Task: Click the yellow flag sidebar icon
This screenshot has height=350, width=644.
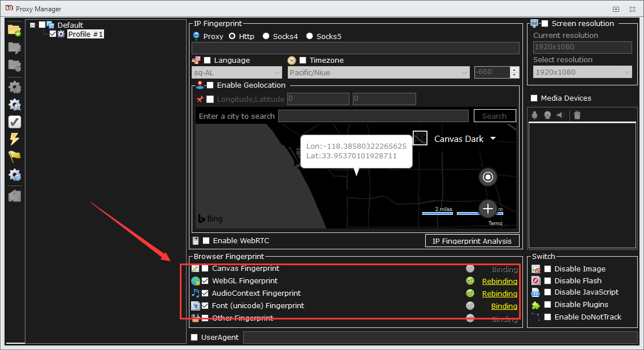Action: tap(15, 157)
